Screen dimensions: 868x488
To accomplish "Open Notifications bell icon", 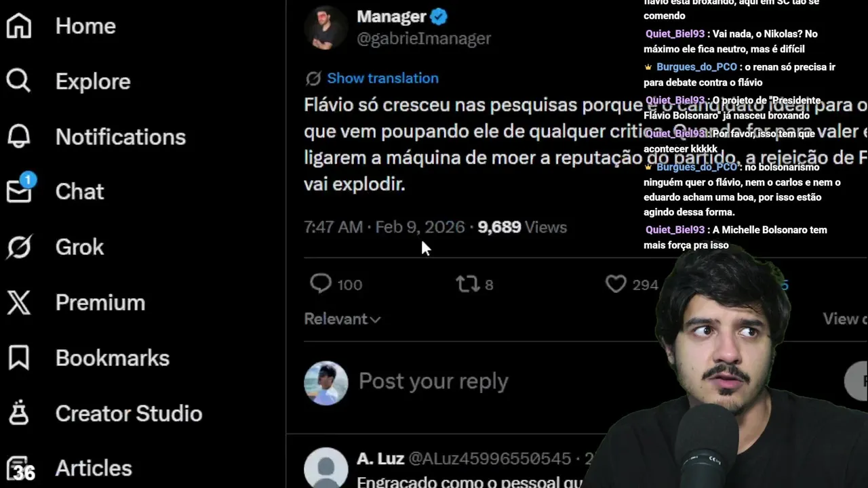I will tap(19, 137).
